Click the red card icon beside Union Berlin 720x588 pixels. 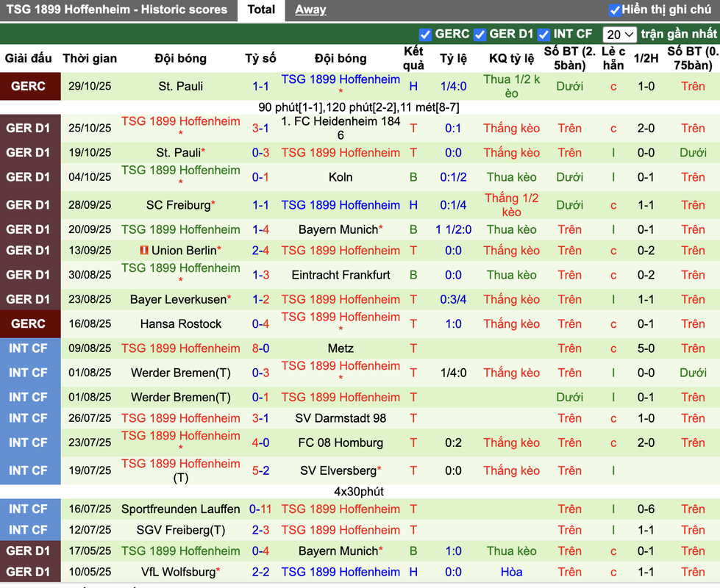coord(144,251)
